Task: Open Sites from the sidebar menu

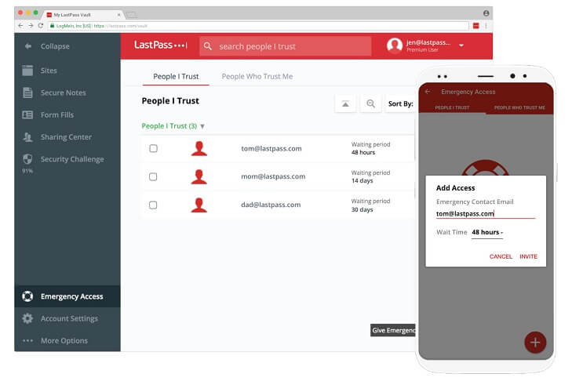Action: (x=49, y=71)
